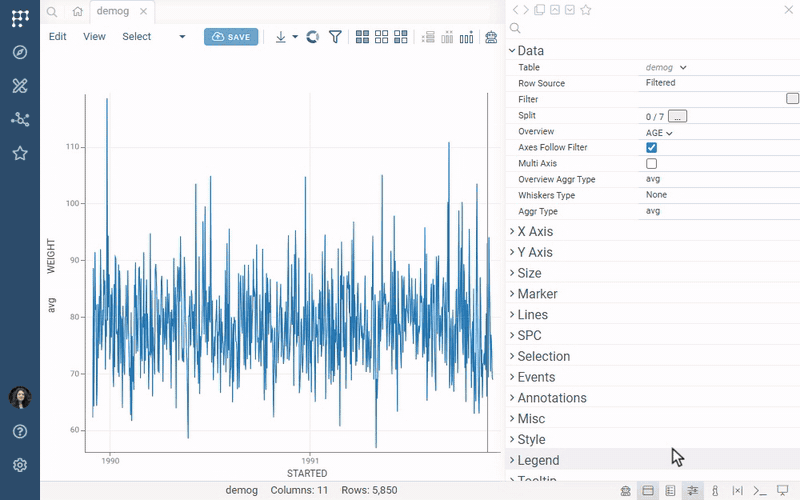This screenshot has height=500, width=800.
Task: Click the Row Source value Filtered
Action: [661, 83]
